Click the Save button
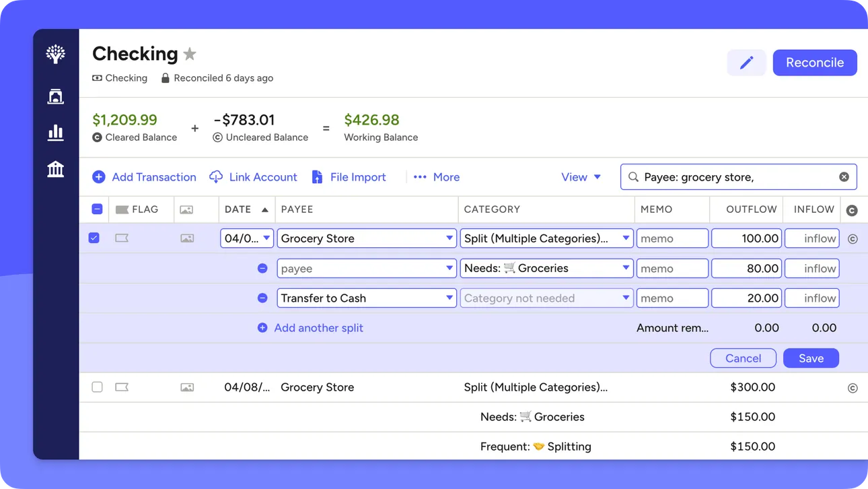Viewport: 868px width, 489px height. (x=811, y=358)
